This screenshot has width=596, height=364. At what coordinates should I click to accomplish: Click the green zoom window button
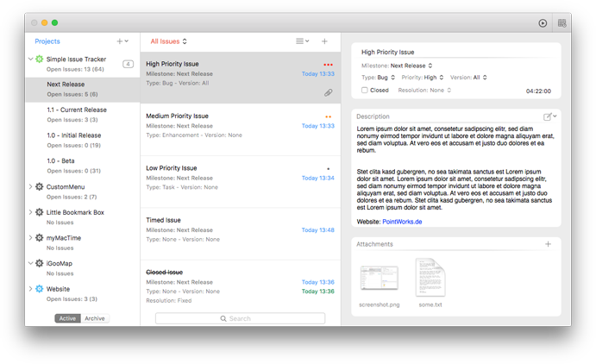point(54,22)
